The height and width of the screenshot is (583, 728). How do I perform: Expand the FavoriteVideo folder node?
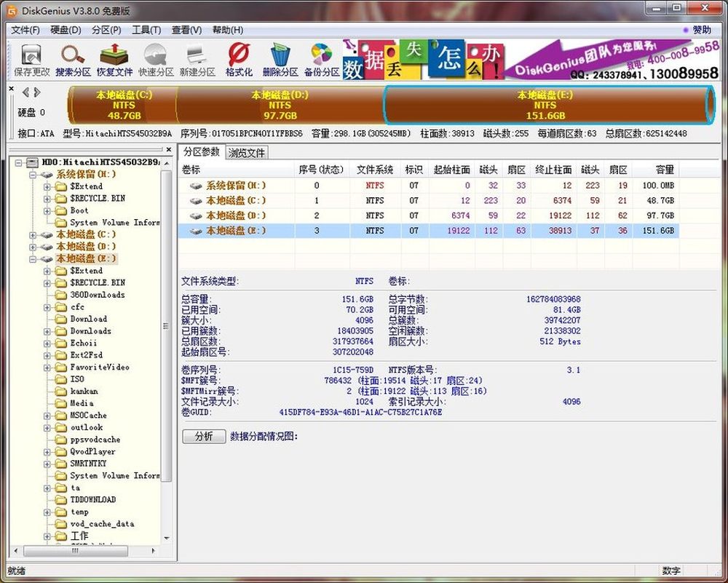(47, 368)
